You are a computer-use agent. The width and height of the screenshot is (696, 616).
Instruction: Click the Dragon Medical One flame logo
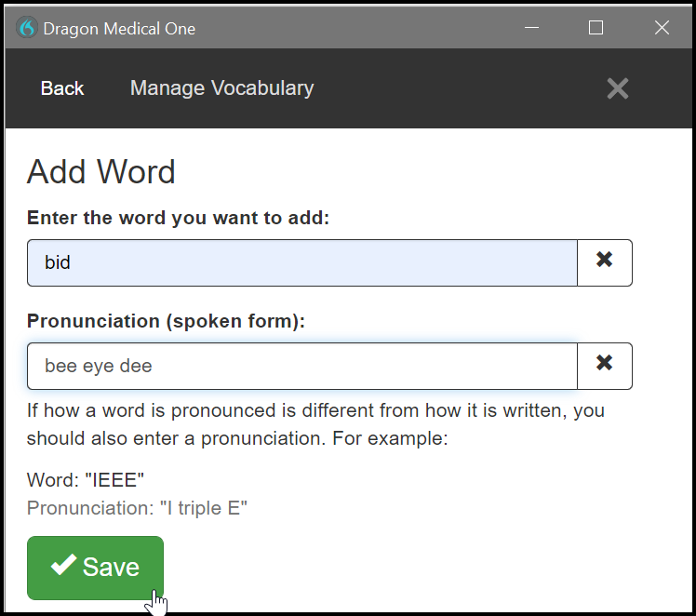tap(27, 28)
